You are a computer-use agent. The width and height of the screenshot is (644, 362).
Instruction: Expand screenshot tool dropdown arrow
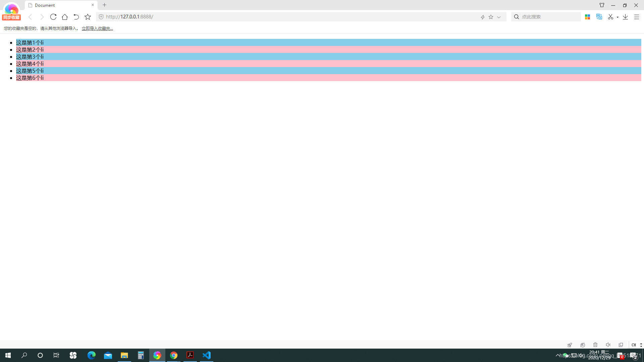pyautogui.click(x=618, y=17)
